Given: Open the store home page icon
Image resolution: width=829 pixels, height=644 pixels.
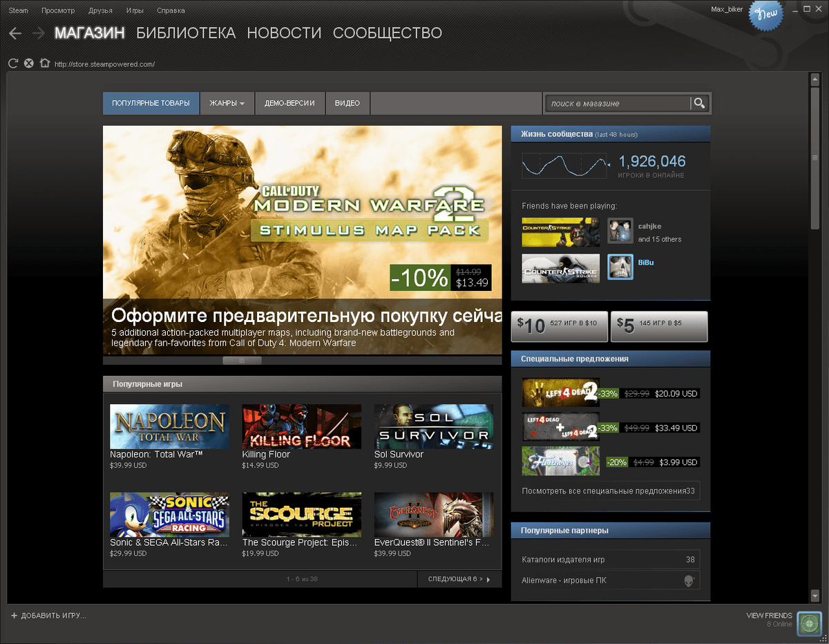Looking at the screenshot, I should click(x=45, y=64).
